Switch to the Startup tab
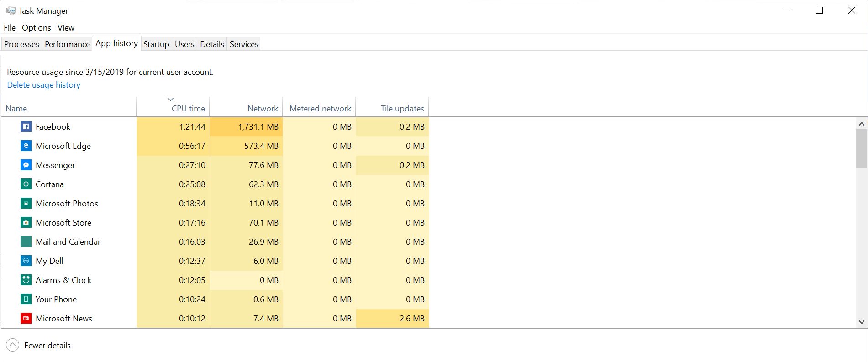 [156, 44]
